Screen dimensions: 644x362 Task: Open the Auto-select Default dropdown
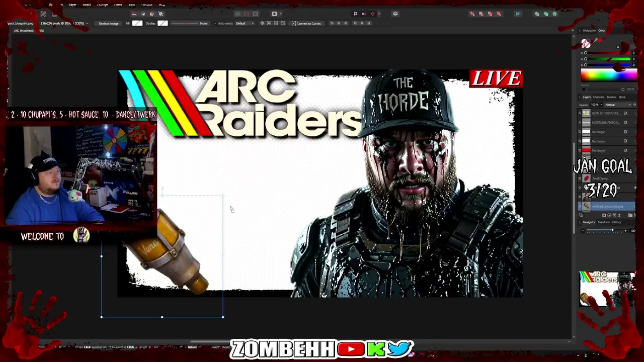pyautogui.click(x=245, y=24)
